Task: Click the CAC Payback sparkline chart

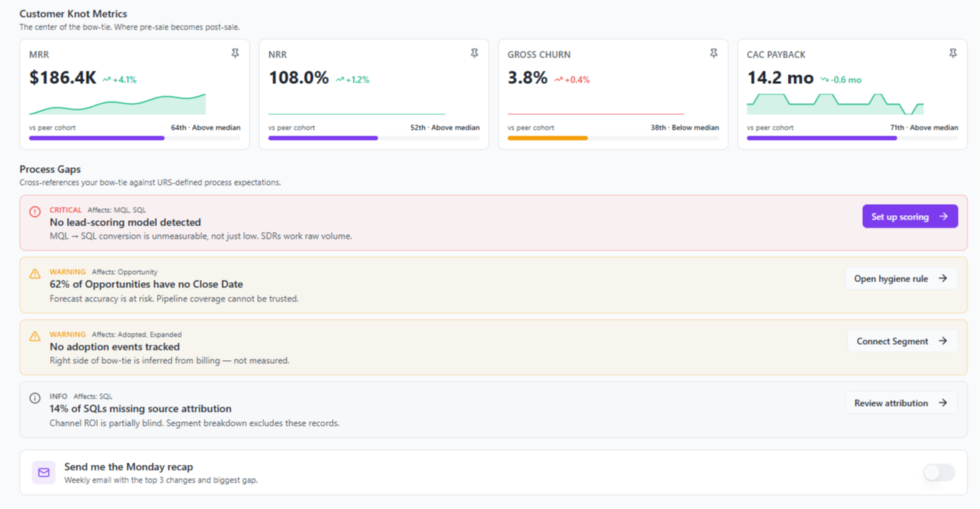Action: 835,104
